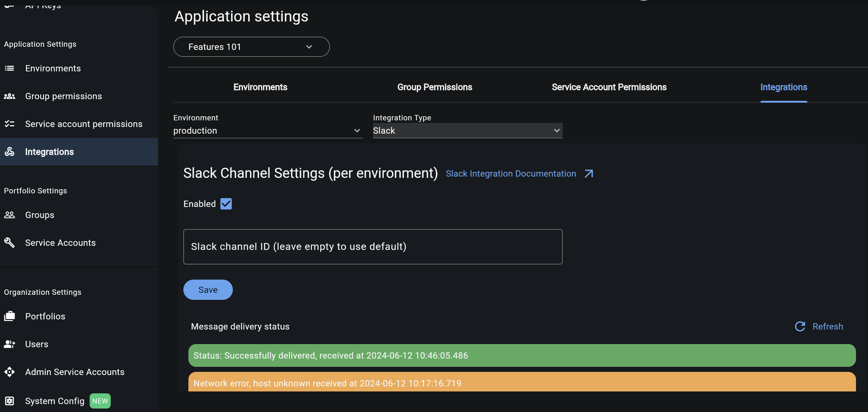Open the Slack Integration Documentation link

point(511,173)
